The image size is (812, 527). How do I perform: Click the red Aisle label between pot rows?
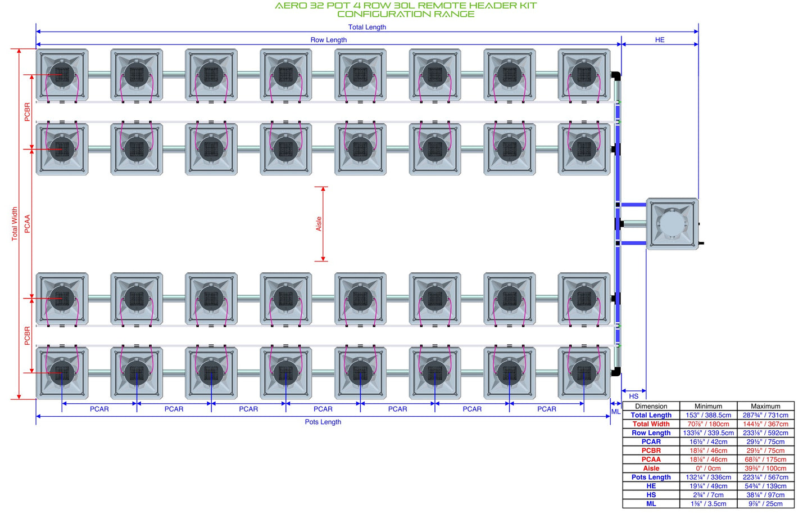(319, 224)
